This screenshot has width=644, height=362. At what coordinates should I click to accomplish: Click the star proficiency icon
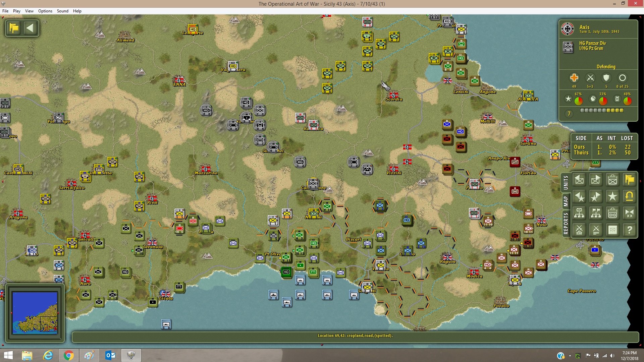568,99
